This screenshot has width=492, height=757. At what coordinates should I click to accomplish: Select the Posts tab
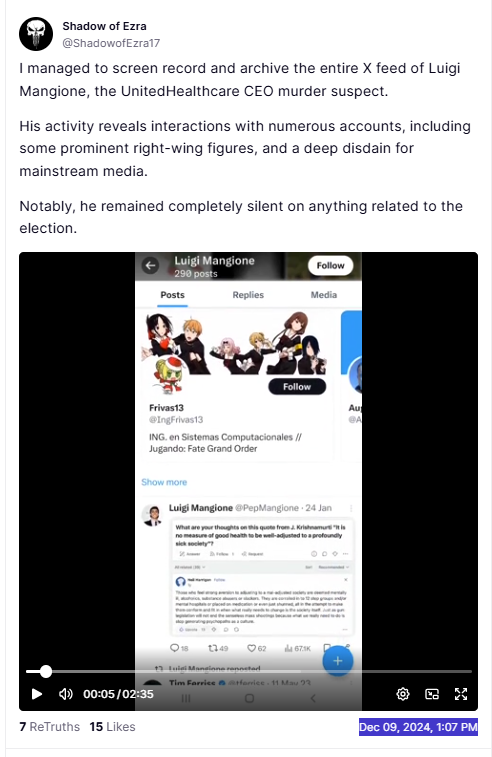point(172,294)
